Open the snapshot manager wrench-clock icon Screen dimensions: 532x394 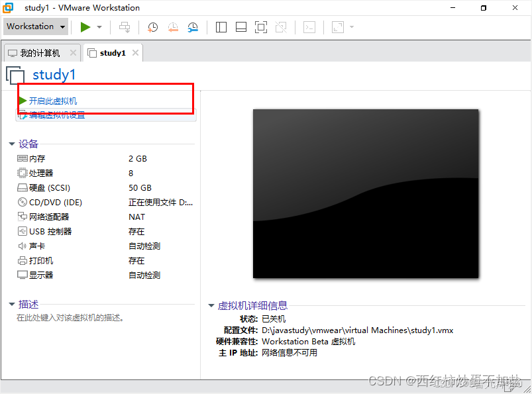[x=193, y=27]
